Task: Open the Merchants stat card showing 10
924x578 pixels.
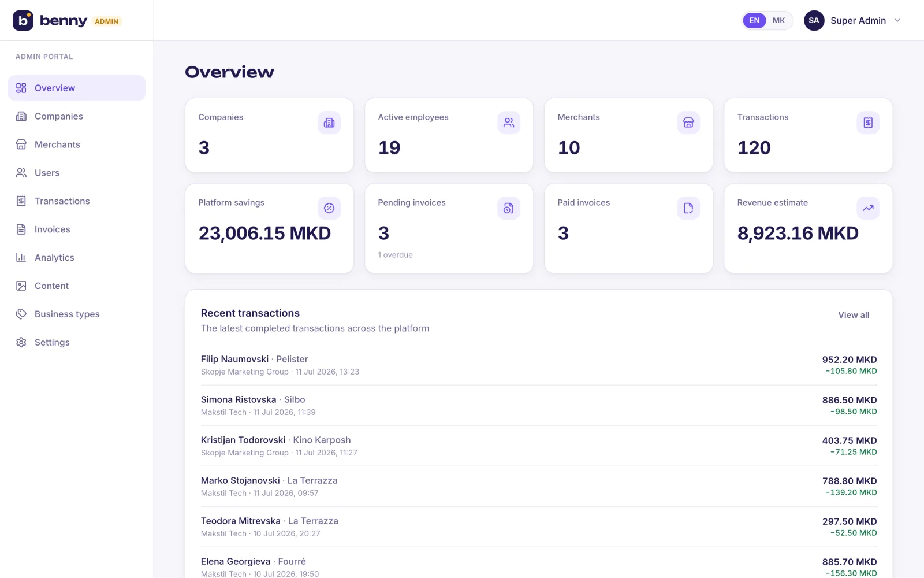Action: 628,135
